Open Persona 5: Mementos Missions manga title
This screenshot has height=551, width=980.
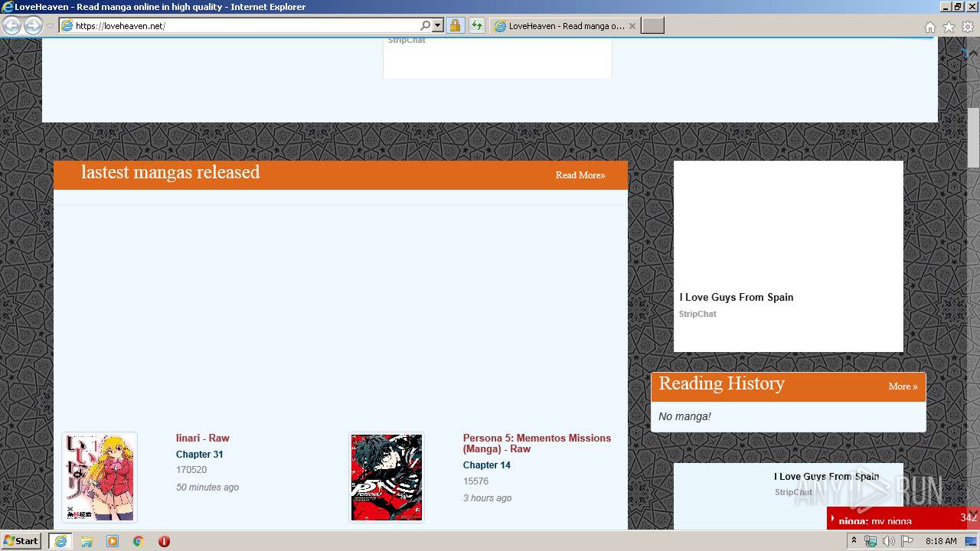coord(537,443)
